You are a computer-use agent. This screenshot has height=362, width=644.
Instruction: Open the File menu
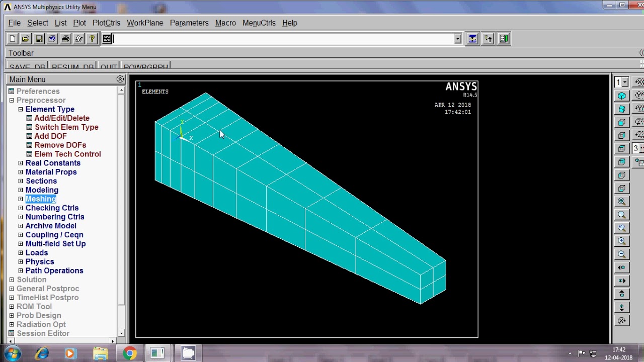15,23
